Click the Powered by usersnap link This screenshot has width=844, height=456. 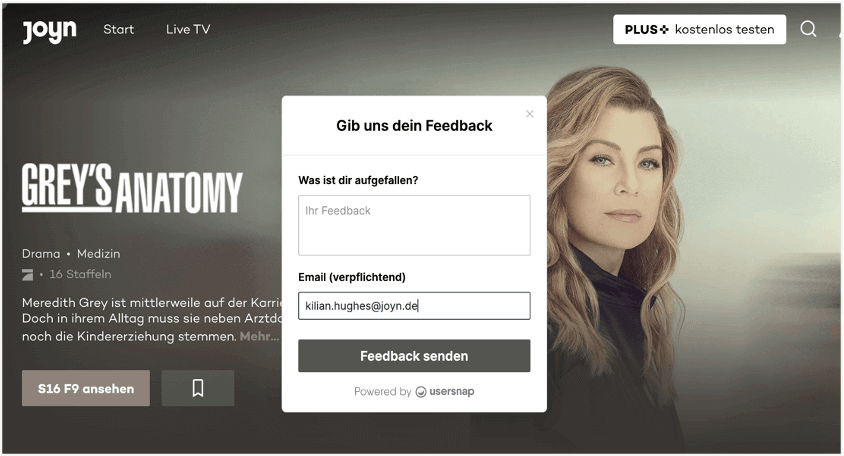414,392
